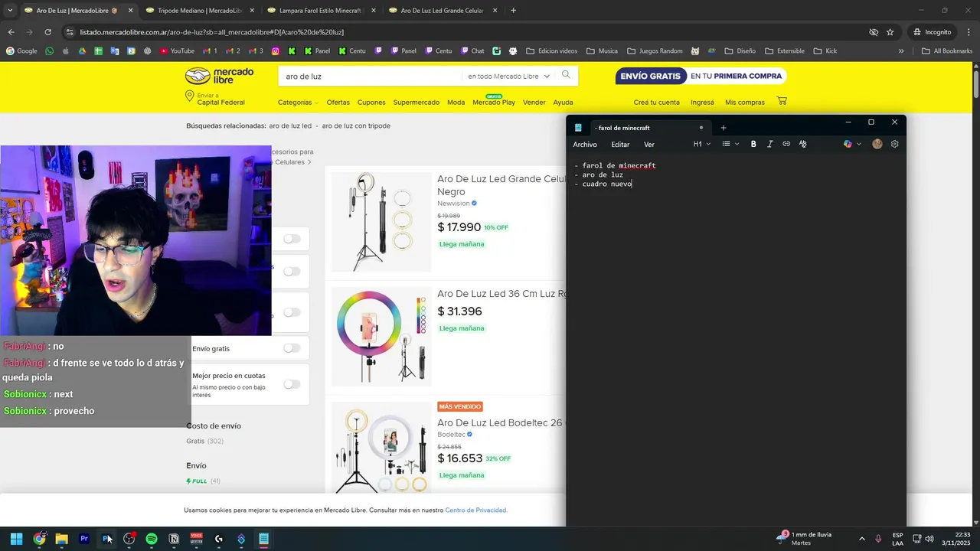The width and height of the screenshot is (980, 551).
Task: Open the Windows Start menu
Action: pos(16,539)
